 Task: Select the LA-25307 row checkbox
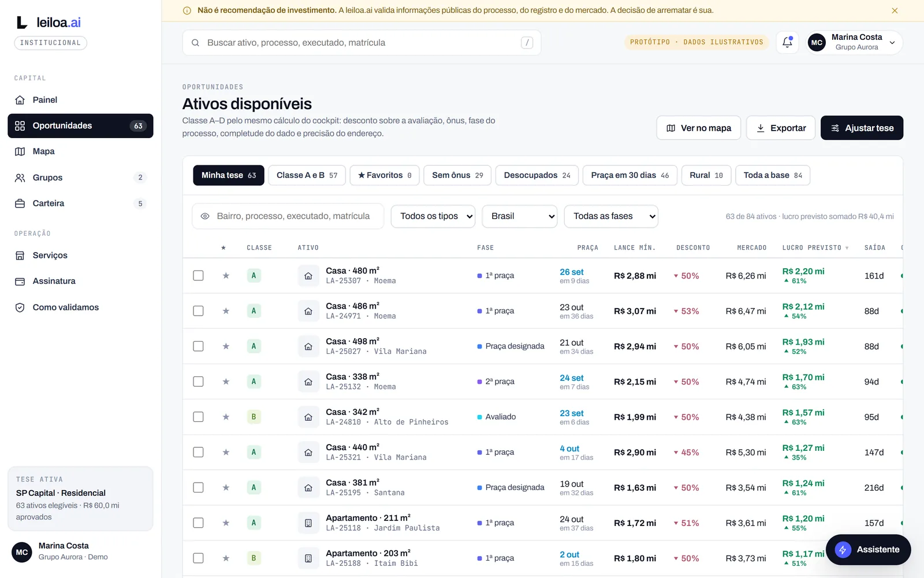[x=198, y=276]
